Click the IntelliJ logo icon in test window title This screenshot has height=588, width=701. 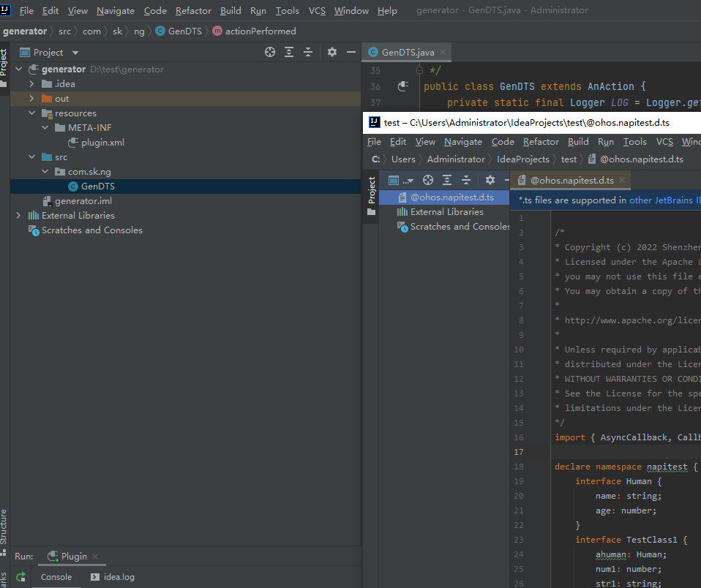374,122
